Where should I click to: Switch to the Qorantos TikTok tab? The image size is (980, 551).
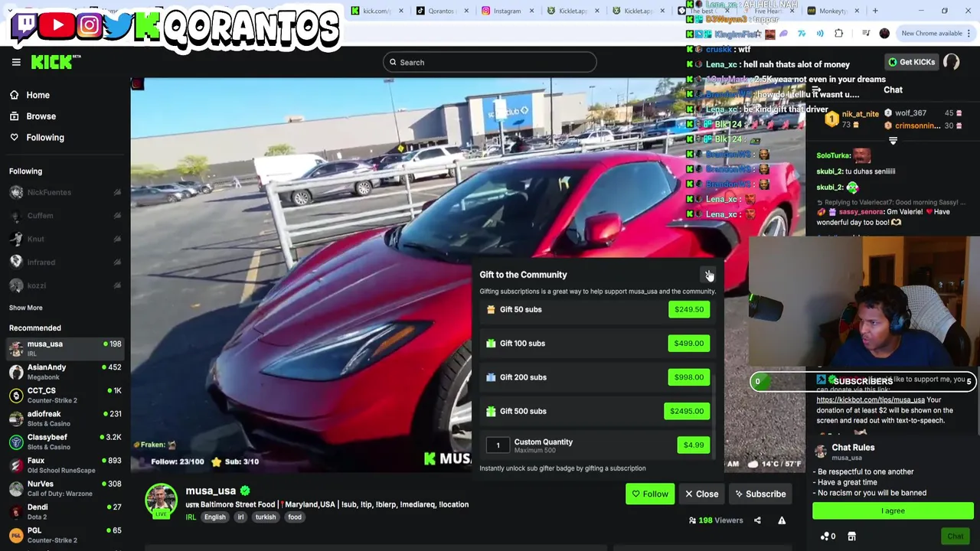point(441,11)
